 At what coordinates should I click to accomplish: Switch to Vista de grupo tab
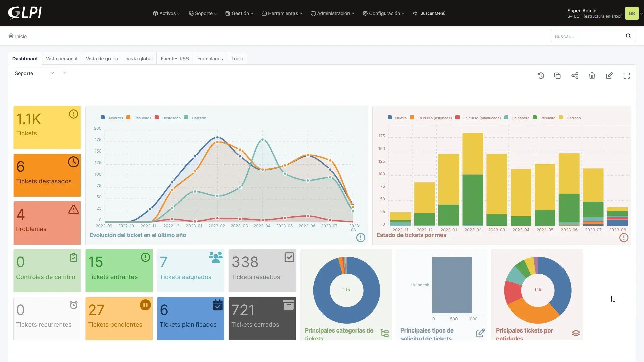tap(102, 59)
